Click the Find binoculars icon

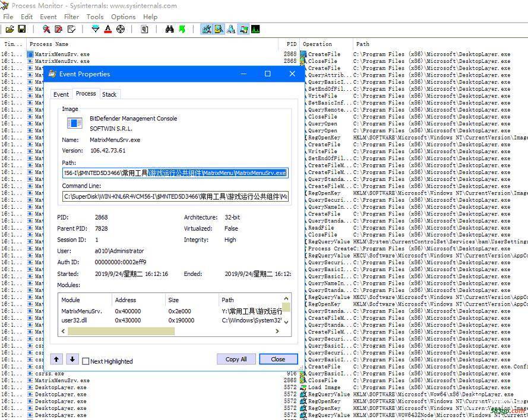point(169,29)
